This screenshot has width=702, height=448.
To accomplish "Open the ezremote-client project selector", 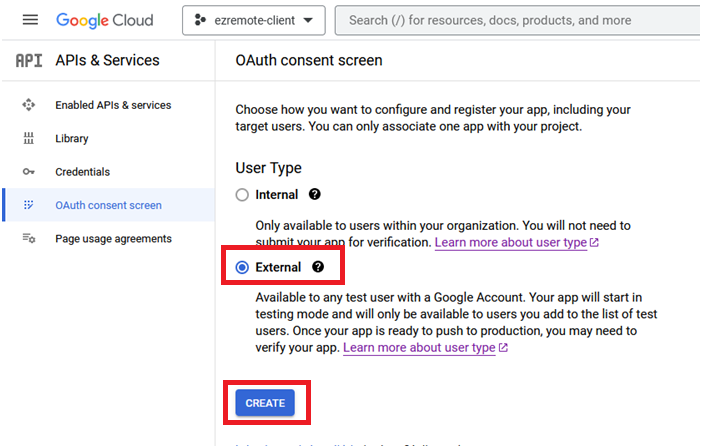I will click(253, 21).
